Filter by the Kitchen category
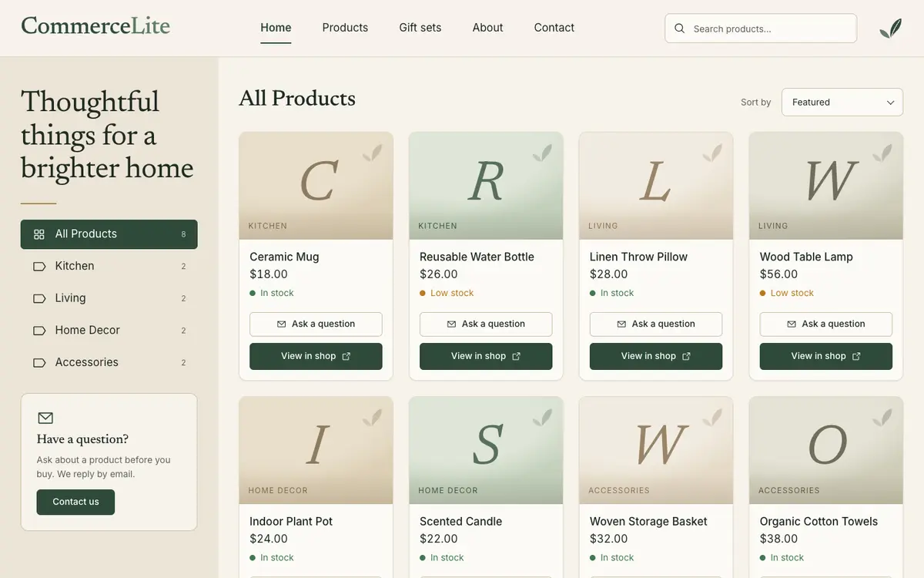Screen dimensions: 924x578 point(109,266)
